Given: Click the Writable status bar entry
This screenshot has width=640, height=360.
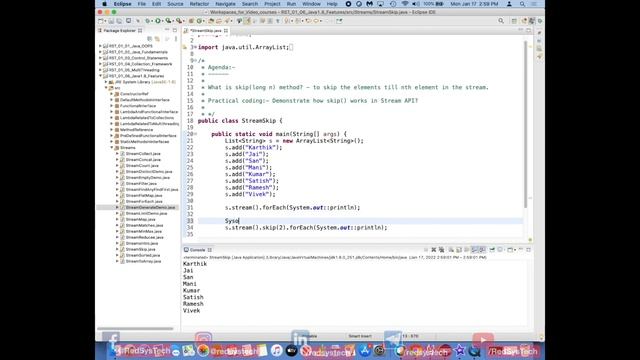Looking at the screenshot, I should pos(309,336).
